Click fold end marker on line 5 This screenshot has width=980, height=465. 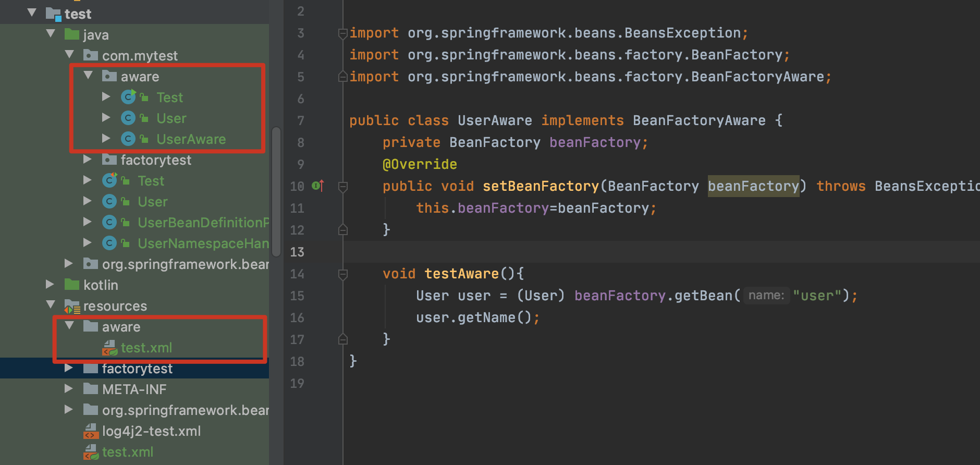(x=343, y=76)
